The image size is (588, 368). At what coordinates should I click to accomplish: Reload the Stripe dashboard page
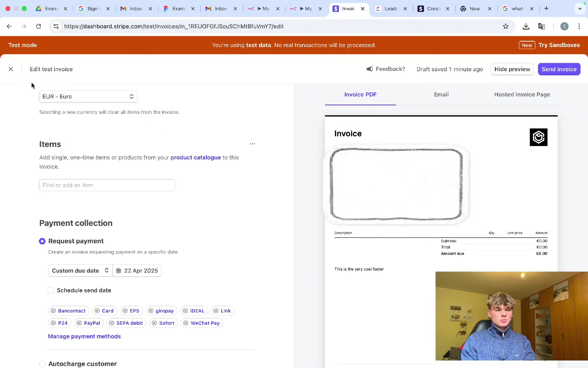38,26
